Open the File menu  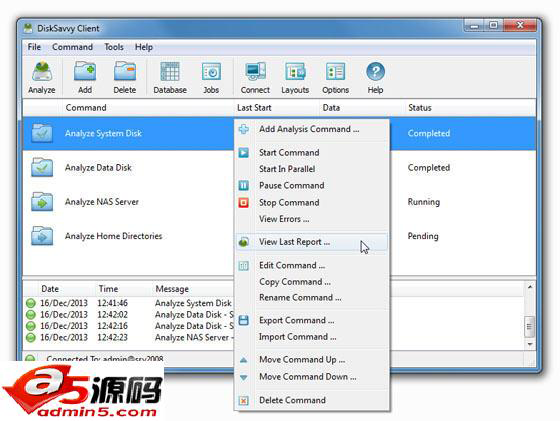34,47
